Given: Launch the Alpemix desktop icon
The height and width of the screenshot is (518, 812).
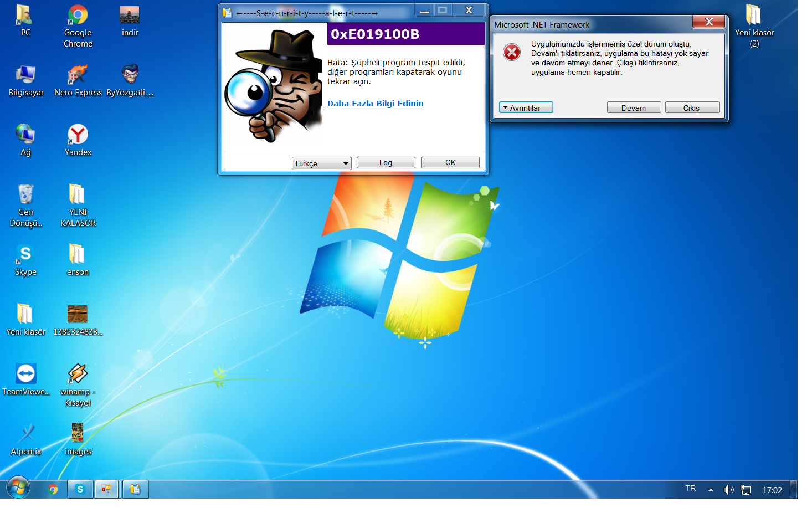Looking at the screenshot, I should (x=26, y=439).
